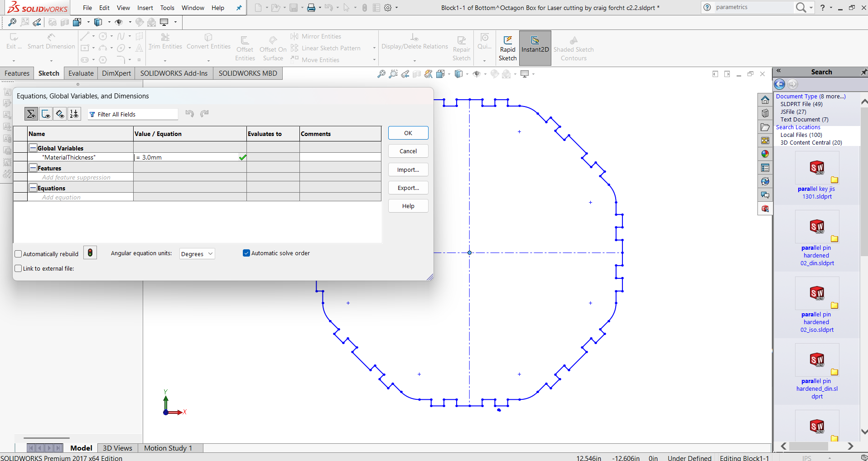The height and width of the screenshot is (461, 868).
Task: Open the File Explorer folder icon
Action: coord(765,127)
